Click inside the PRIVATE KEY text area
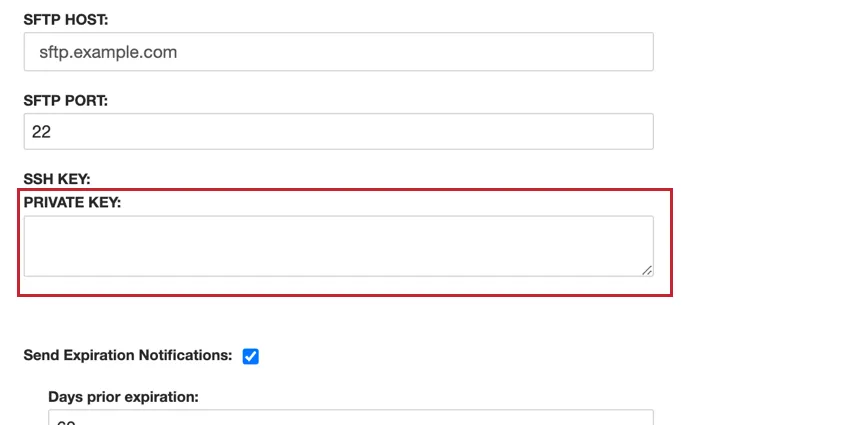 click(338, 246)
